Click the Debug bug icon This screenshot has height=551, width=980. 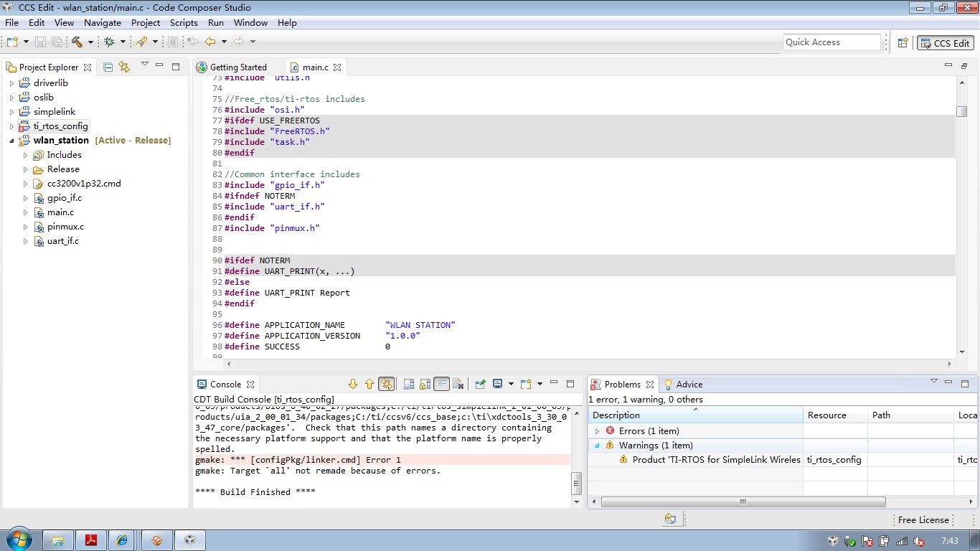click(110, 42)
